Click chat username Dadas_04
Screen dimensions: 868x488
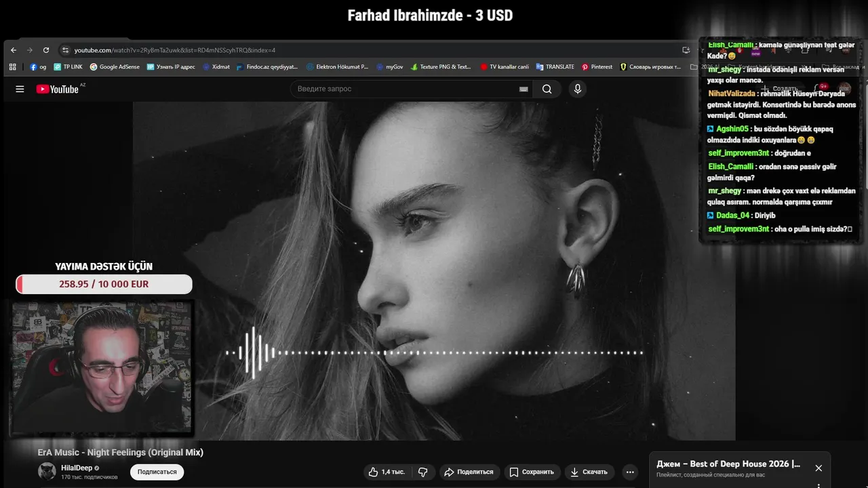click(733, 216)
